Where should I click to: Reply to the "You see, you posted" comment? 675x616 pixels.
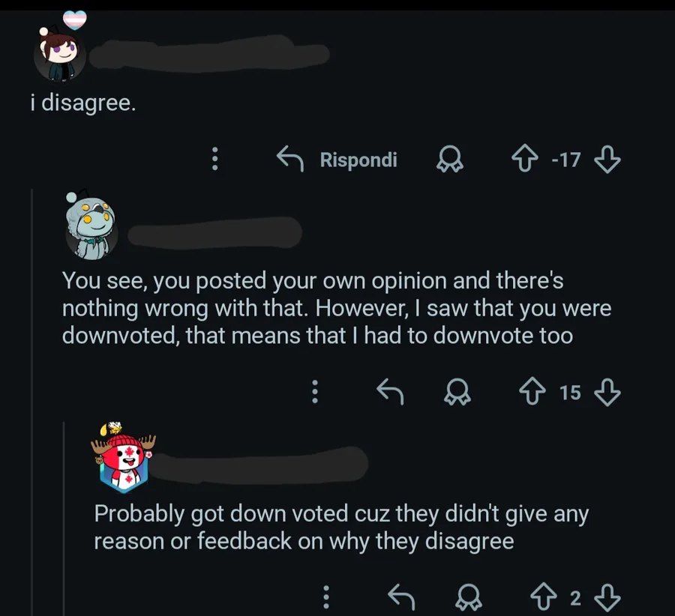pos(390,391)
